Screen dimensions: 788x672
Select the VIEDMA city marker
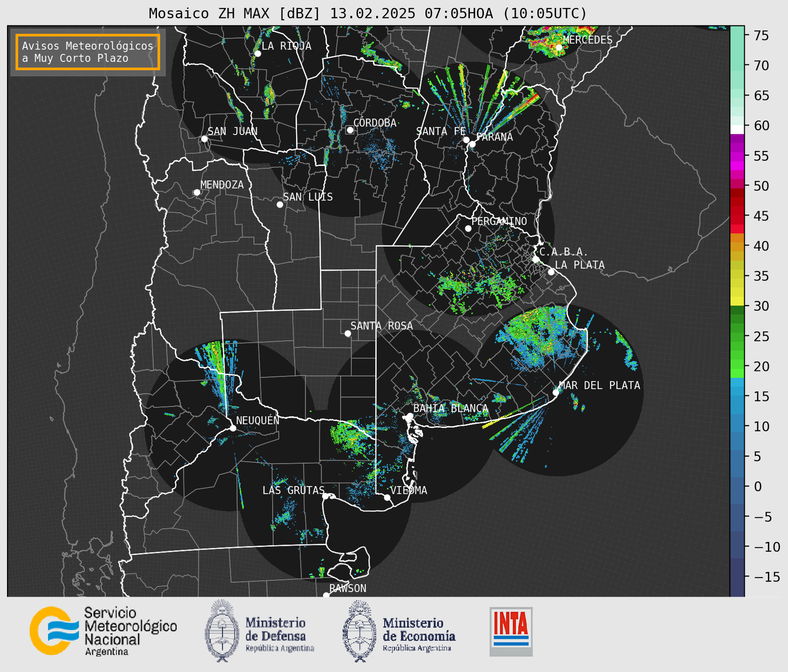pos(387,497)
